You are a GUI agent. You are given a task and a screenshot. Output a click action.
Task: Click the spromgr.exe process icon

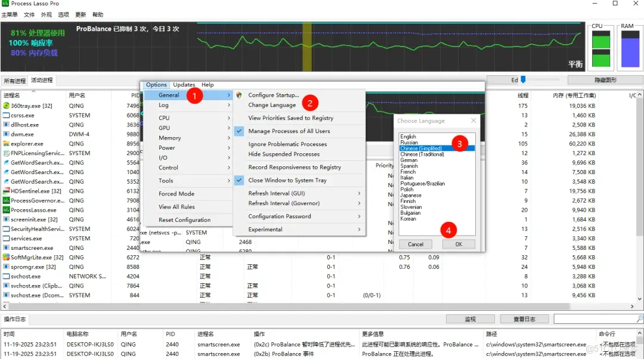point(6,267)
